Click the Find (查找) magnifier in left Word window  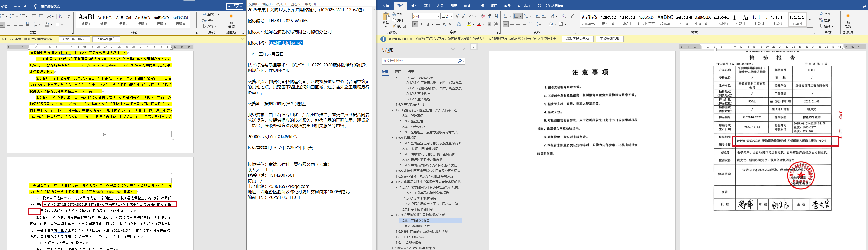pyautogui.click(x=204, y=14)
